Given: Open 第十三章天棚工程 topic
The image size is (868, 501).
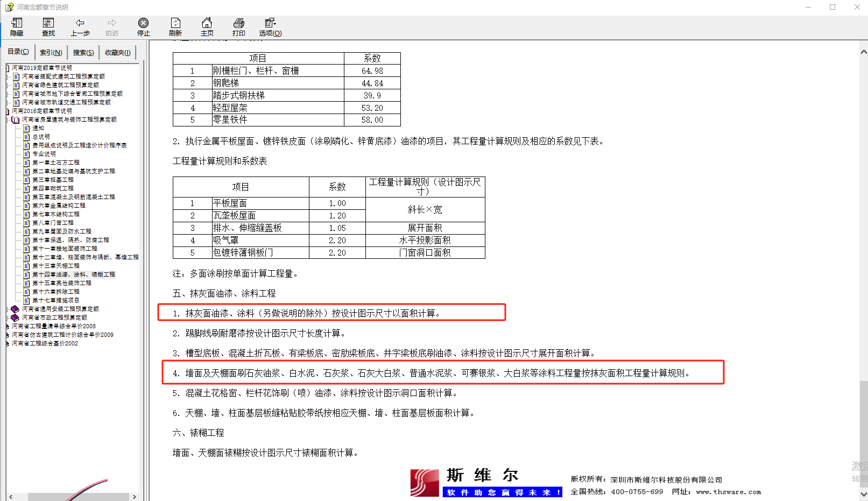Looking at the screenshot, I should point(56,266).
